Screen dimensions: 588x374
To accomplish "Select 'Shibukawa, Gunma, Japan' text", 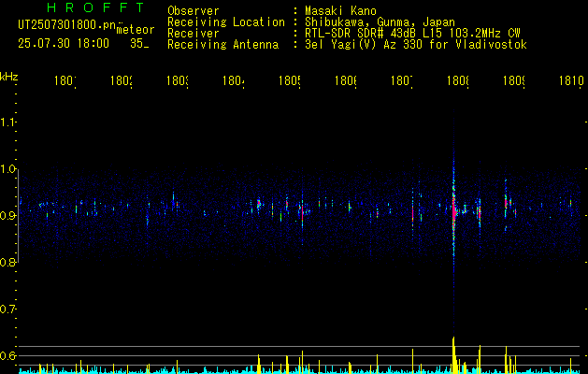I will coord(380,22).
